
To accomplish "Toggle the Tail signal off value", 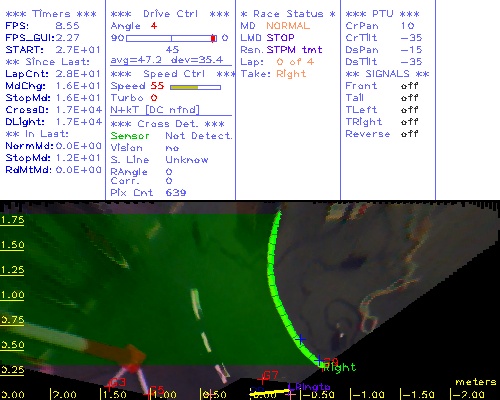I will tap(409, 98).
